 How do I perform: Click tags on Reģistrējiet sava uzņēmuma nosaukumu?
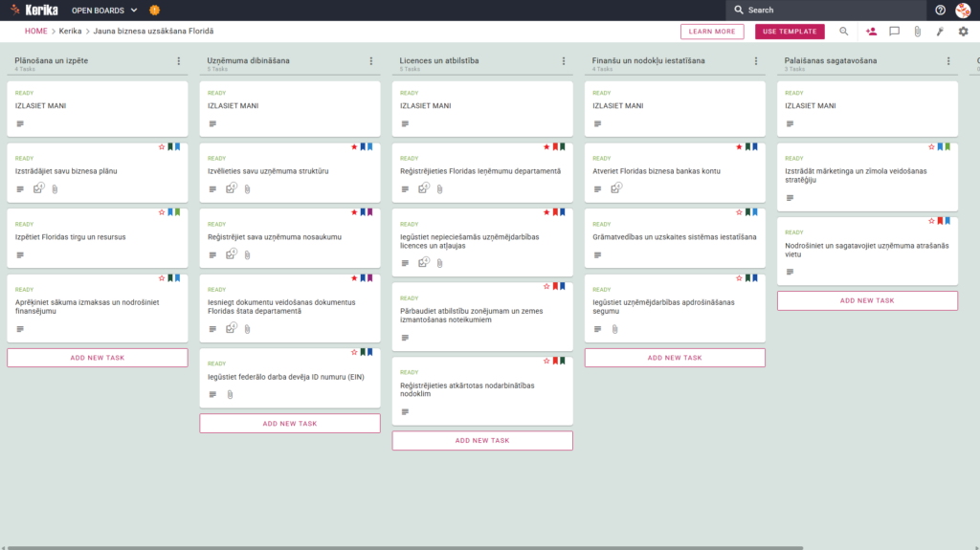pos(367,212)
